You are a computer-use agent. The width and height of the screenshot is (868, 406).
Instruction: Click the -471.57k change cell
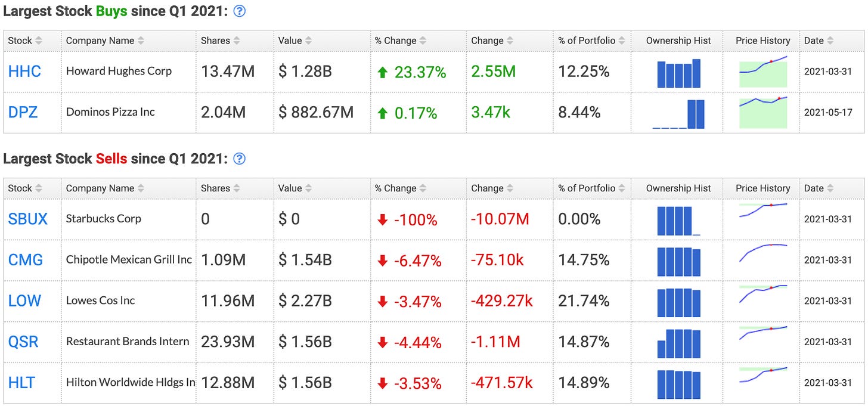[x=510, y=382]
